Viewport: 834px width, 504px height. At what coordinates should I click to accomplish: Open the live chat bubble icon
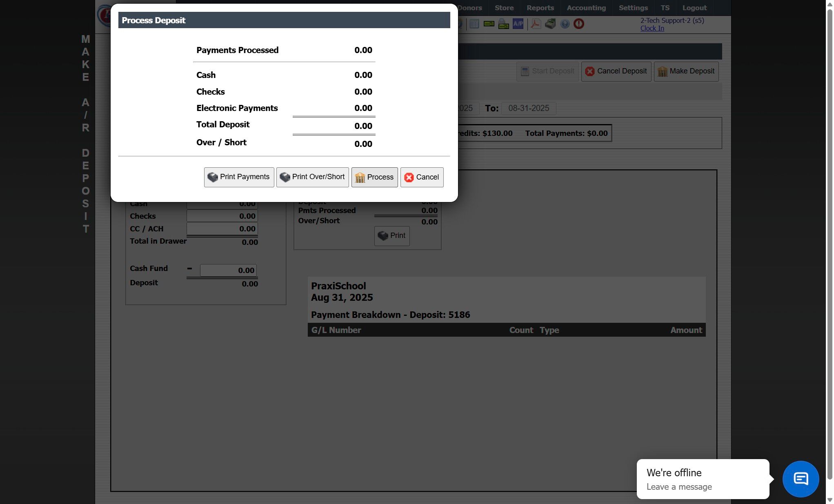pos(800,479)
